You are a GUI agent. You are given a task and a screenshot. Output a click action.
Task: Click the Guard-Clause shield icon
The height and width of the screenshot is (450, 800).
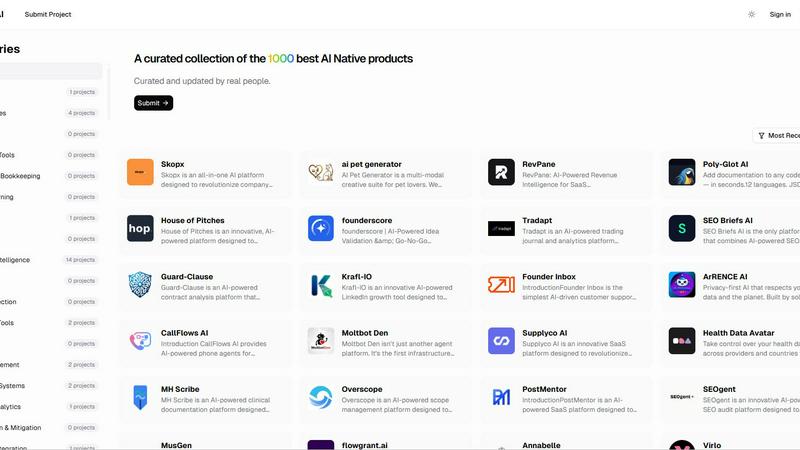[140, 284]
